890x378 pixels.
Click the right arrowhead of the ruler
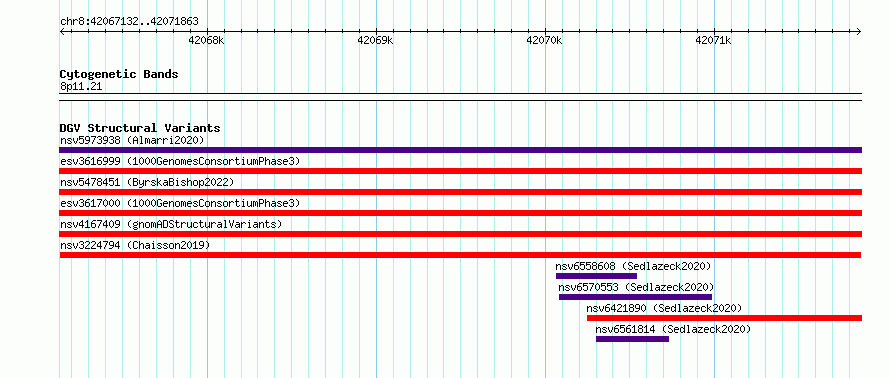pyautogui.click(x=859, y=31)
